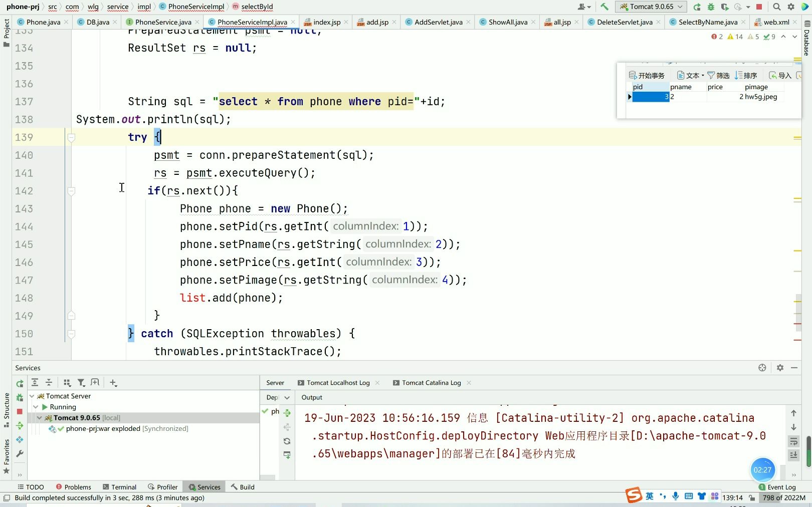Image resolution: width=812 pixels, height=507 pixels.
Task: Toggle soft wrap in console output
Action: click(x=793, y=441)
